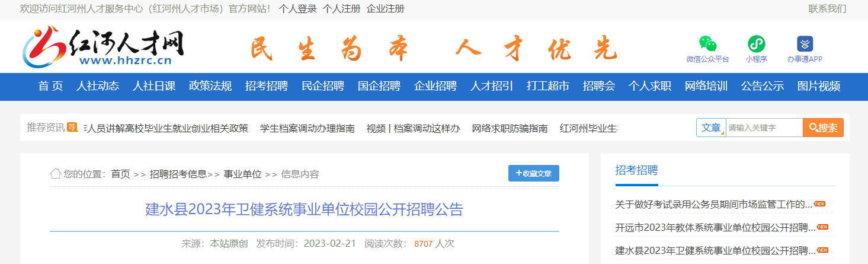Click the read count 8707

424,244
